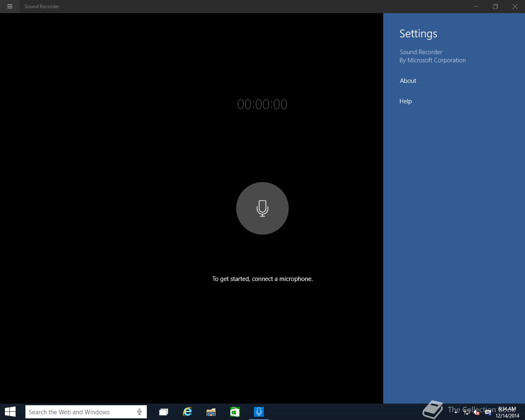Open Task View from the taskbar
The height and width of the screenshot is (420, 525).
tap(163, 412)
